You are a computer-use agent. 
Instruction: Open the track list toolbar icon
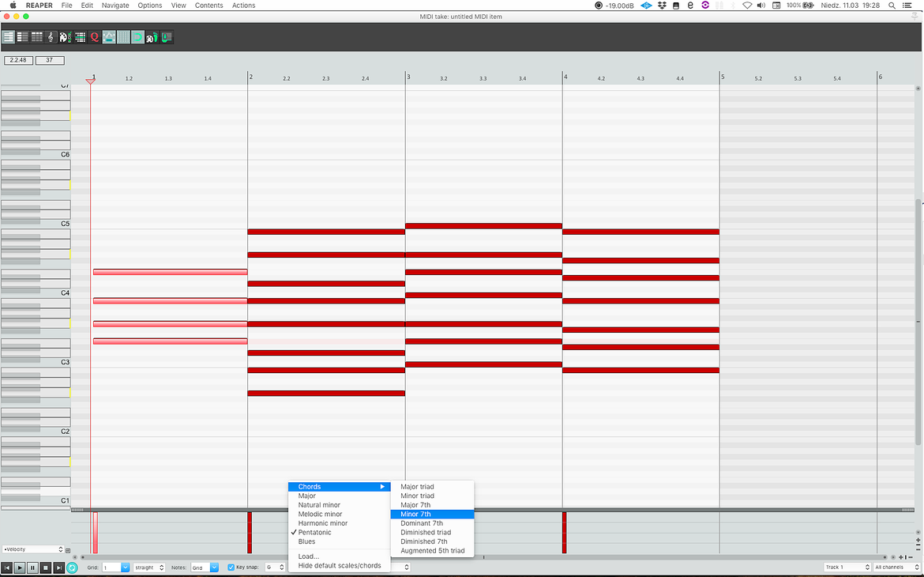[x=80, y=37]
